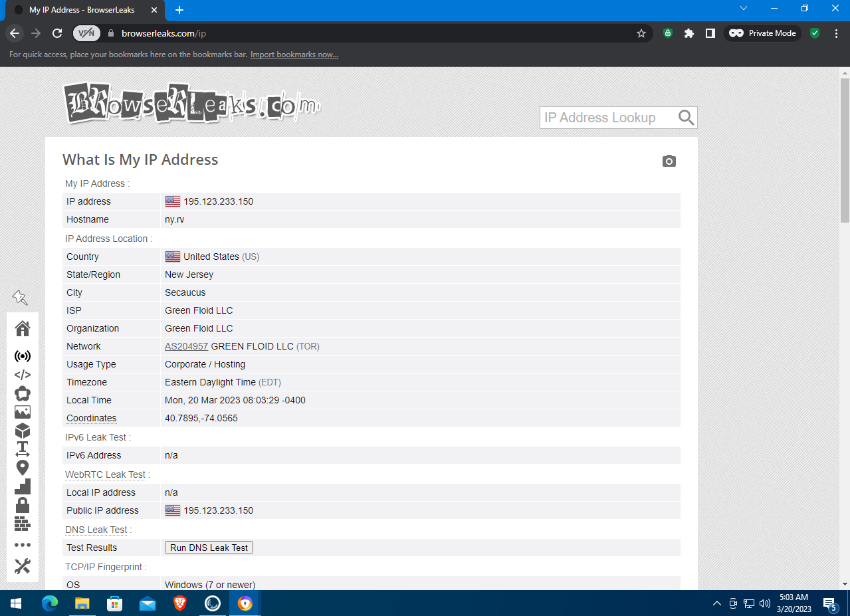Open Brave browser from taskbar
Screen dimensions: 850x616
coord(180,603)
